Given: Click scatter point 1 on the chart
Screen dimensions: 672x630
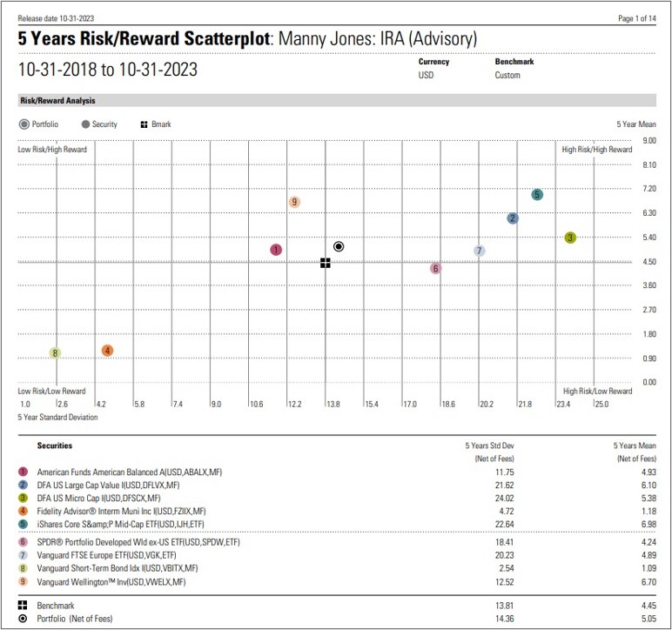Looking at the screenshot, I should [276, 250].
